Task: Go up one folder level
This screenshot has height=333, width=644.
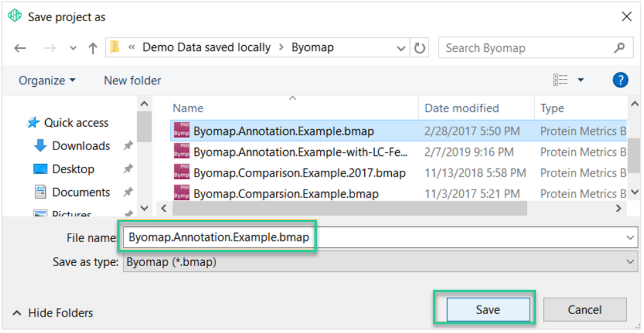Action: (93, 49)
